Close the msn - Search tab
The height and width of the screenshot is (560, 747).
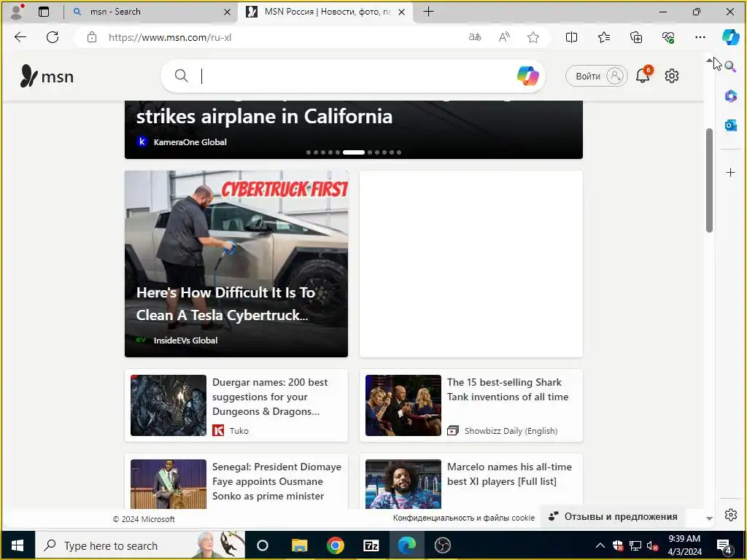[228, 12]
